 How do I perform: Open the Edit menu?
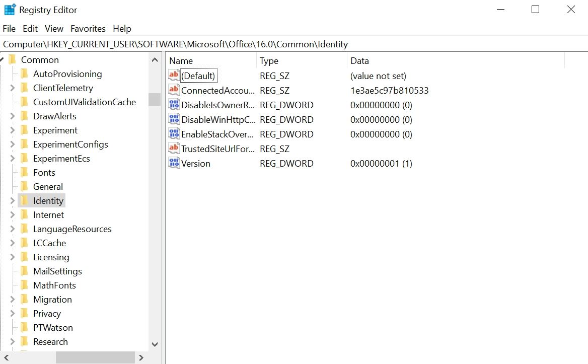click(x=30, y=29)
